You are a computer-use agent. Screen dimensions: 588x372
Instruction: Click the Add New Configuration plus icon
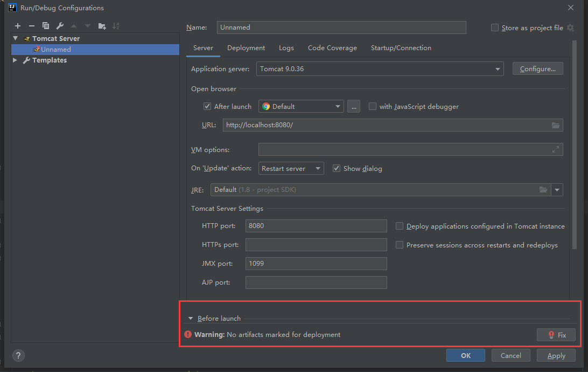pos(18,26)
